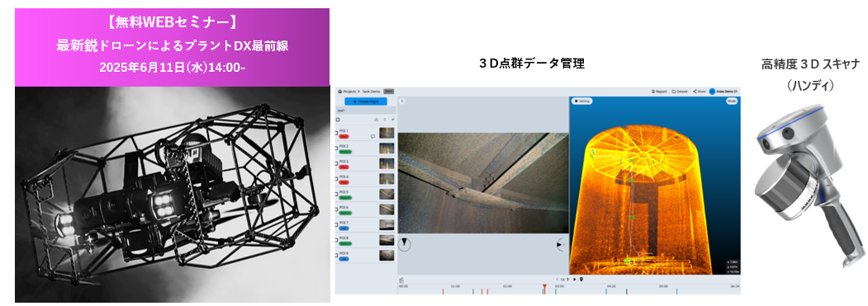Open the POI 5 thumbnail image
The height and width of the screenshot is (306, 868).
[387, 194]
